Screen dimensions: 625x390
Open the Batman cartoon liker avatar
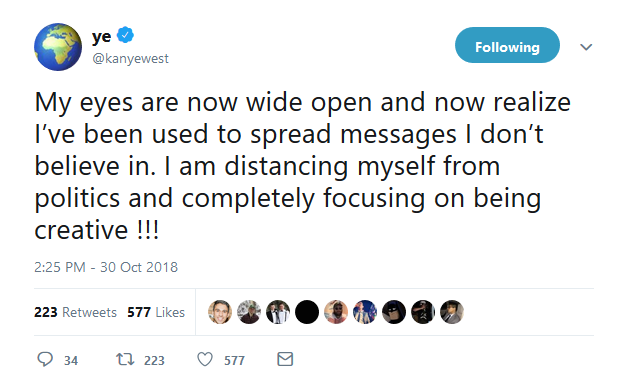(x=394, y=312)
